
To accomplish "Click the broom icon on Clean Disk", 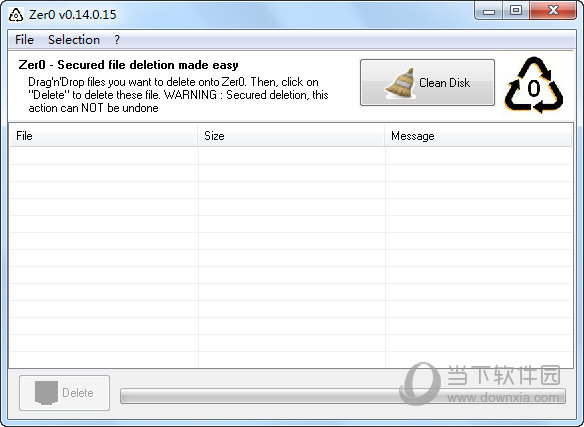I will click(400, 83).
